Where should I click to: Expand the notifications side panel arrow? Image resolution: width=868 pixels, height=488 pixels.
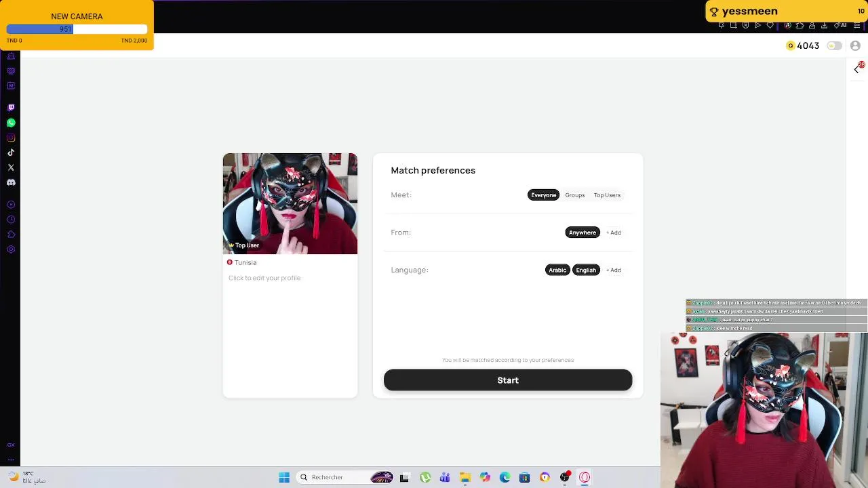click(x=857, y=68)
